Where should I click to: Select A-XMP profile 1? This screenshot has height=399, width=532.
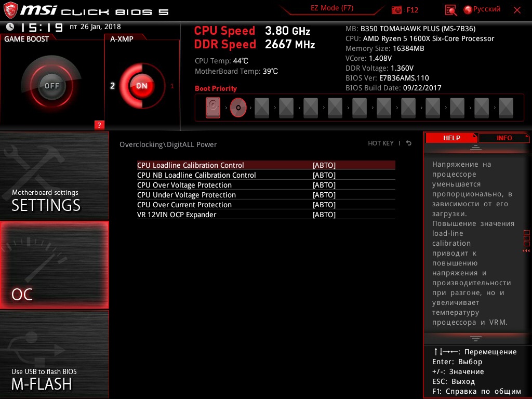pos(172,86)
